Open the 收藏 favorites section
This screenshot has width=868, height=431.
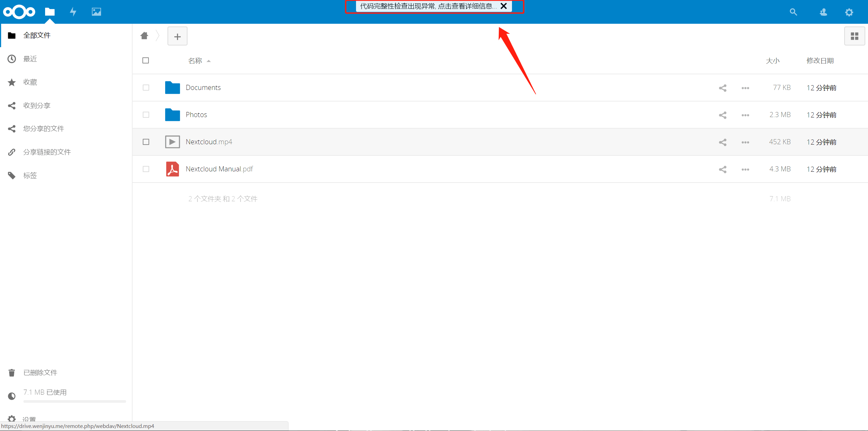[30, 82]
